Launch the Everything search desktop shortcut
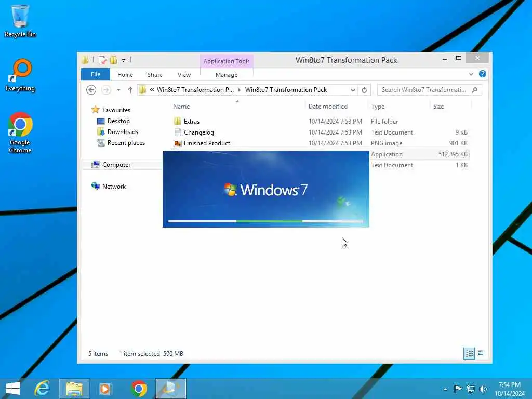The width and height of the screenshot is (532, 399). [x=20, y=75]
